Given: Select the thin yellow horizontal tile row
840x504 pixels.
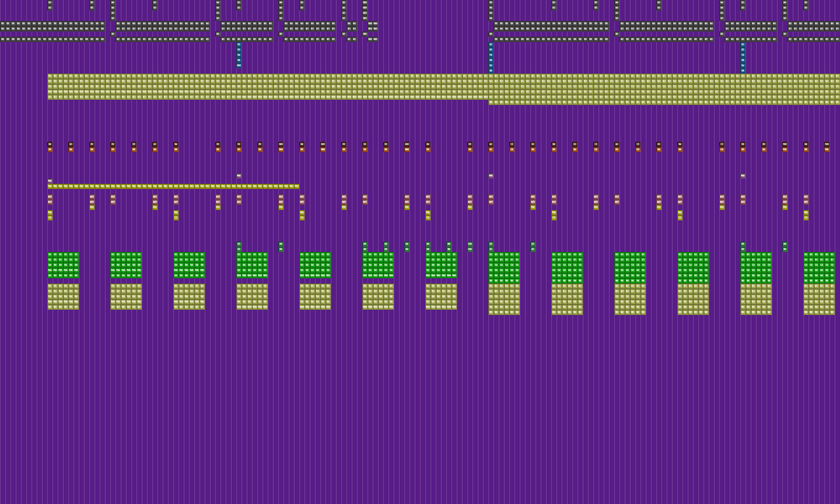Looking at the screenshot, I should (x=173, y=186).
